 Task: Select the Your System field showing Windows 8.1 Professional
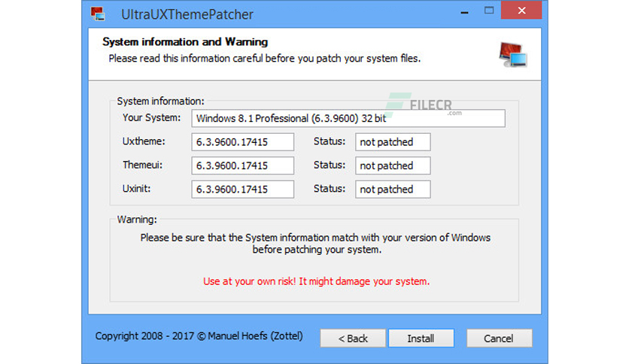(x=348, y=118)
